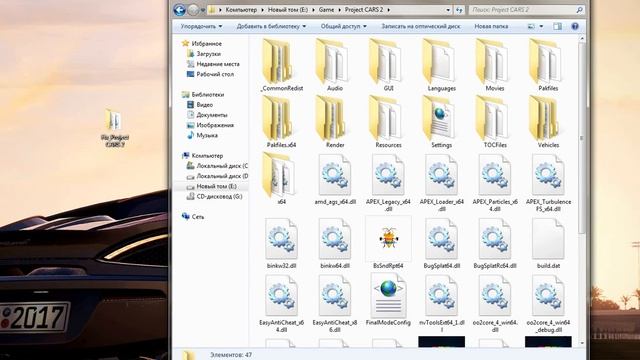Select the binkw64.dll file
This screenshot has height=360, width=640.
tap(335, 243)
